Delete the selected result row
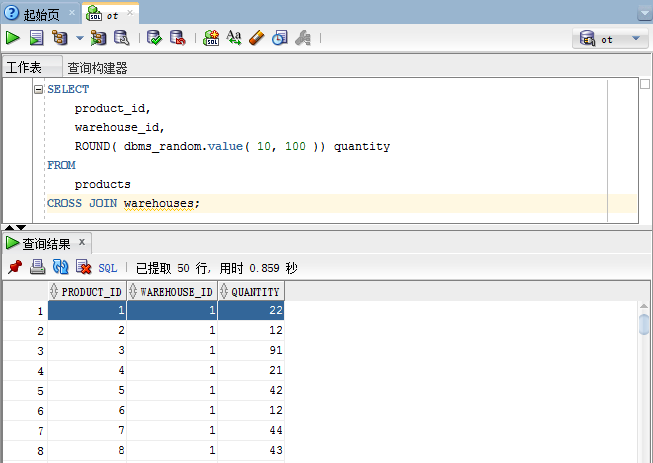 point(83,267)
